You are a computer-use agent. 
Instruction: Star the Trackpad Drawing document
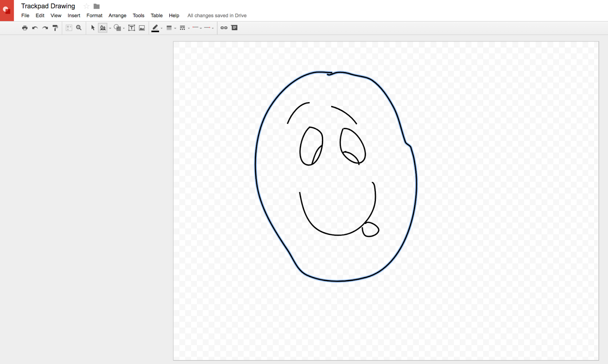pyautogui.click(x=86, y=6)
